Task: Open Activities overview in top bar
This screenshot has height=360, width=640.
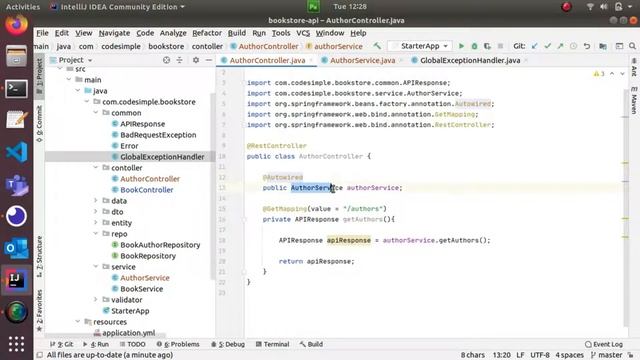Action: pos(23,7)
